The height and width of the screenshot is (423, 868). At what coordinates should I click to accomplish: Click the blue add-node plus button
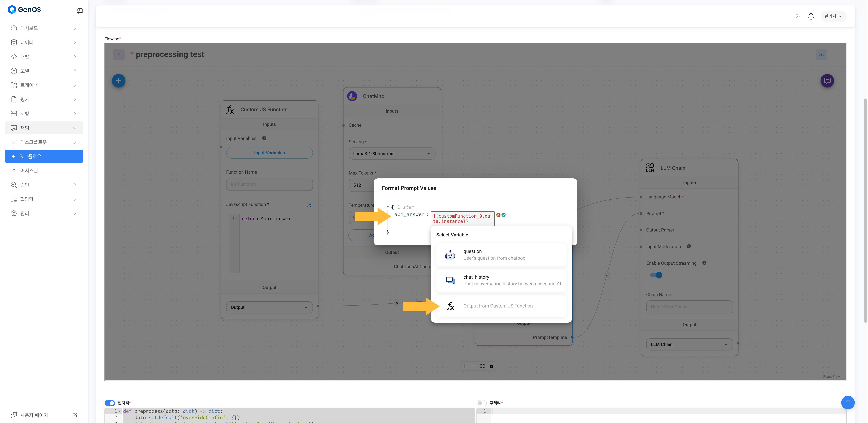[118, 81]
